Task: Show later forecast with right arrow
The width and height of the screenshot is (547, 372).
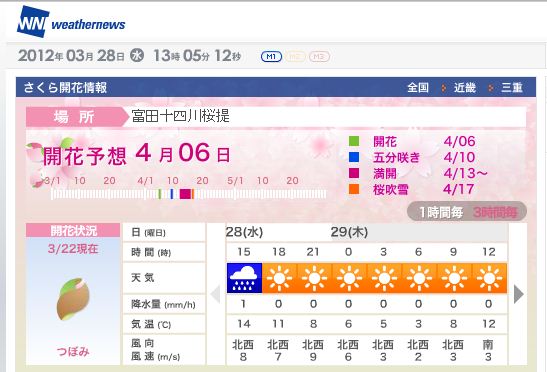Action: point(519,294)
